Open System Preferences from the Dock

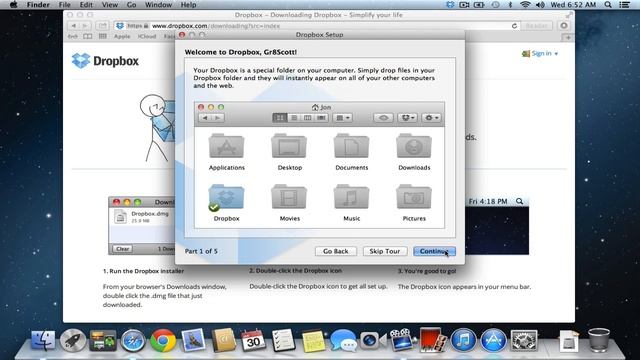(x=524, y=340)
